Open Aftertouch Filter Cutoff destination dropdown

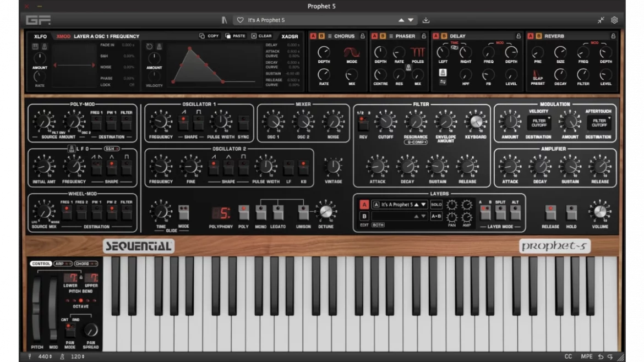click(599, 123)
